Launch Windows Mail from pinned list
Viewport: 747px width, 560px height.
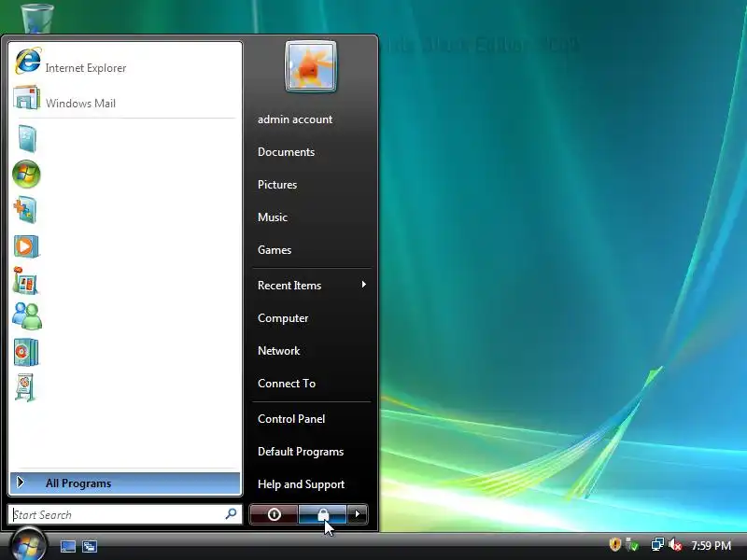125,99
